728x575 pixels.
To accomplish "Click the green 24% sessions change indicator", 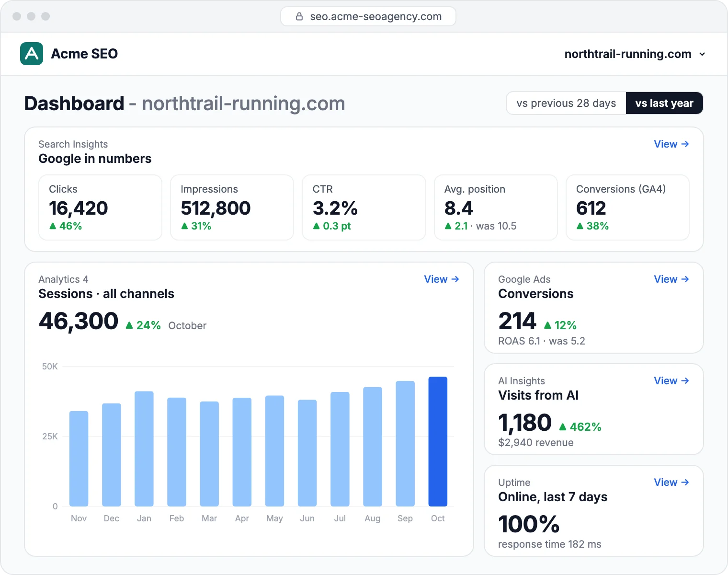I will (x=143, y=325).
